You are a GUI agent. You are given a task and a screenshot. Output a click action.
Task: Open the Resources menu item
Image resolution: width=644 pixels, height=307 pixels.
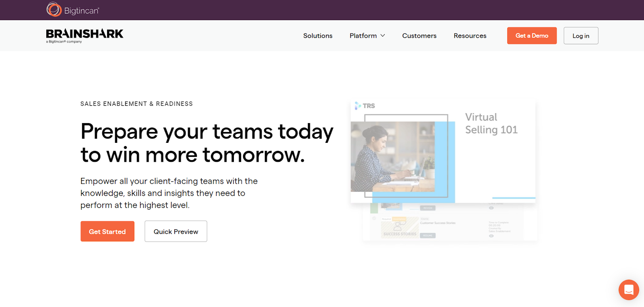(470, 36)
